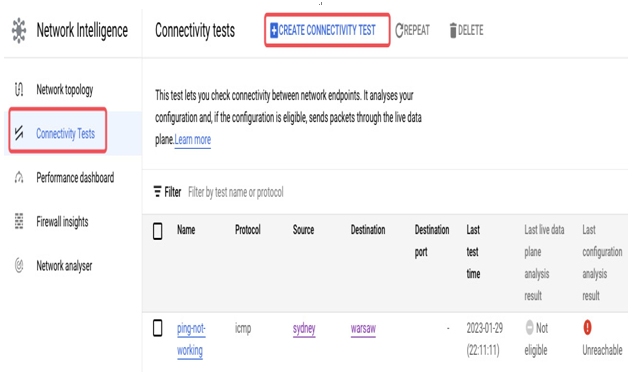
Task: Tick the select-all checkbox in header
Action: click(158, 231)
